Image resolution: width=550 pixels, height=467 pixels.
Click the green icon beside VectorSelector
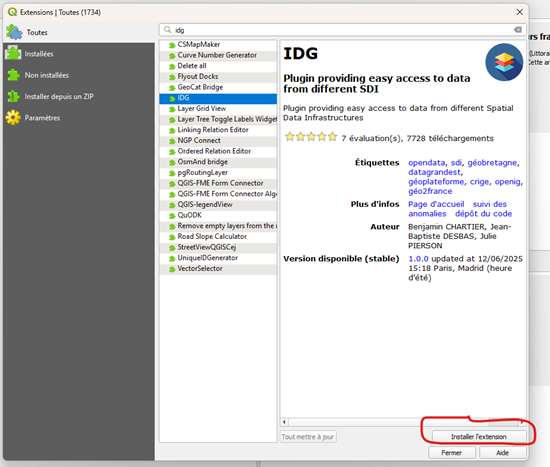172,269
